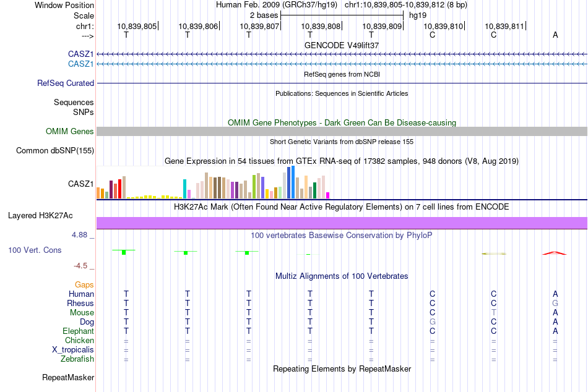This screenshot has width=588, height=392.
Task: Click Short Genetic Variants from dbSNP title
Action: 342,142
